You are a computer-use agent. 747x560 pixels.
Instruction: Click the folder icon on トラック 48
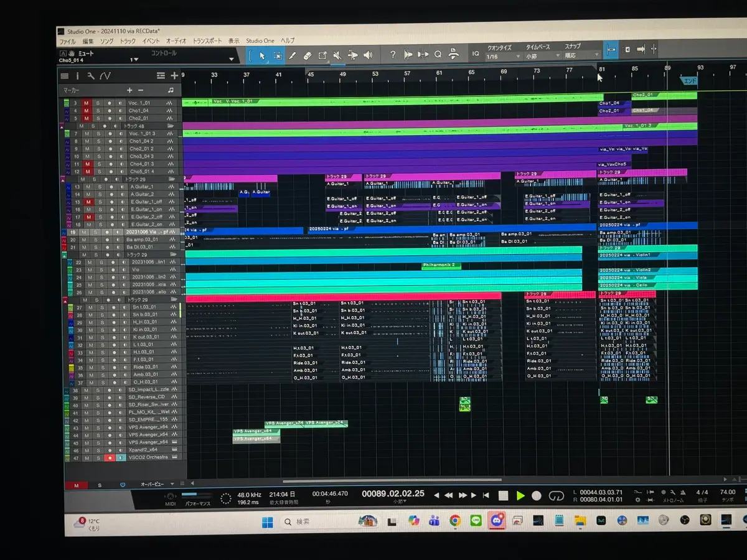tap(171, 126)
